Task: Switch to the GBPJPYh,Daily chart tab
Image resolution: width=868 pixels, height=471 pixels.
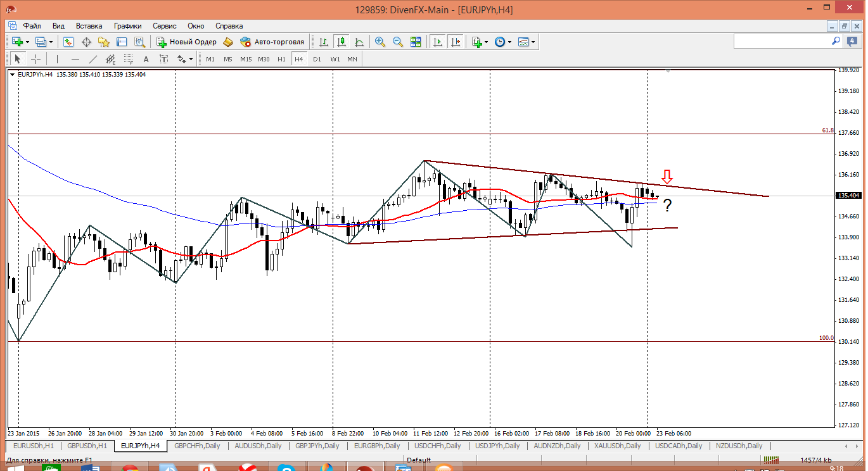Action: click(x=318, y=446)
